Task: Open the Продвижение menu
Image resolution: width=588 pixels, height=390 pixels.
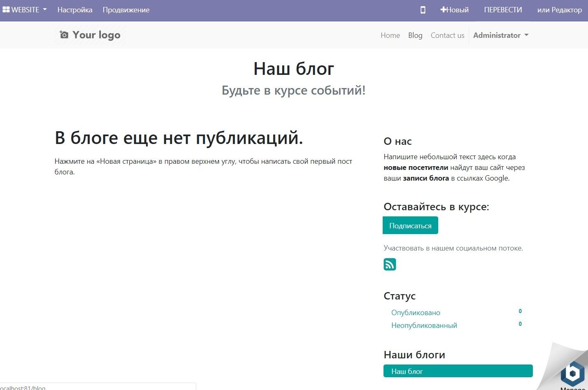Action: [x=126, y=9]
